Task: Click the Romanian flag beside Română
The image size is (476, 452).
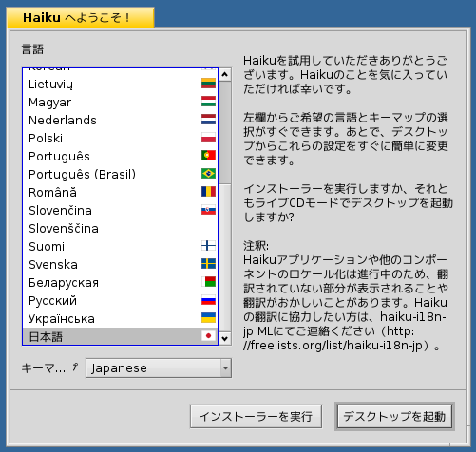Action: coord(208,192)
